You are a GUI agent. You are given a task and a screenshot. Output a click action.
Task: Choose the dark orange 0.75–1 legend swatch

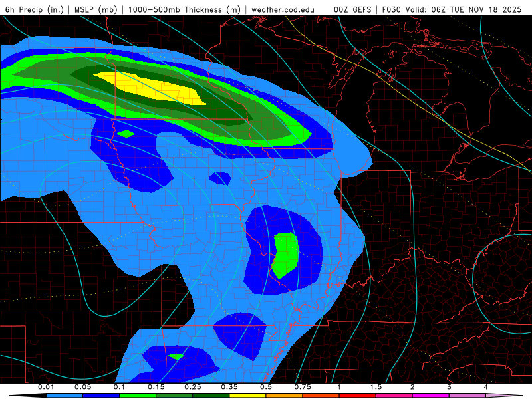321,396
